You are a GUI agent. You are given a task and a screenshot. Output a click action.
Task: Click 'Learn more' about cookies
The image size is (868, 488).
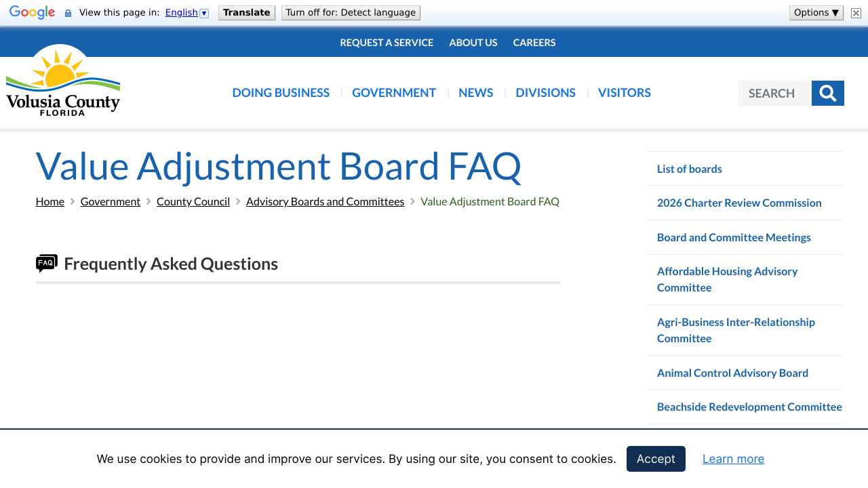pyautogui.click(x=733, y=459)
